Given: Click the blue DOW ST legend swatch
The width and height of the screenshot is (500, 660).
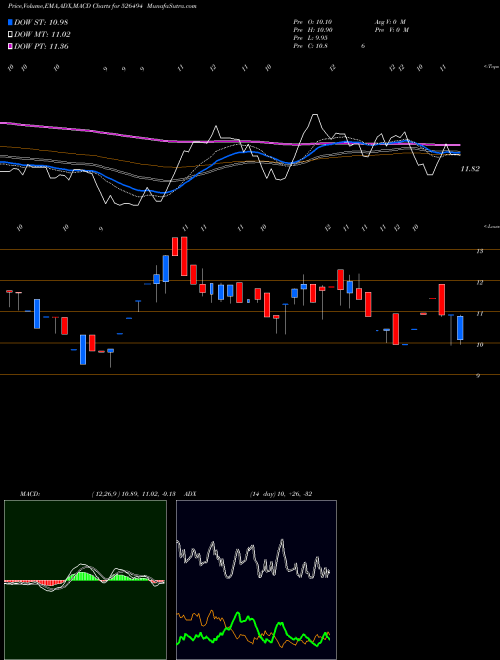Looking at the screenshot, I should 10,22.
